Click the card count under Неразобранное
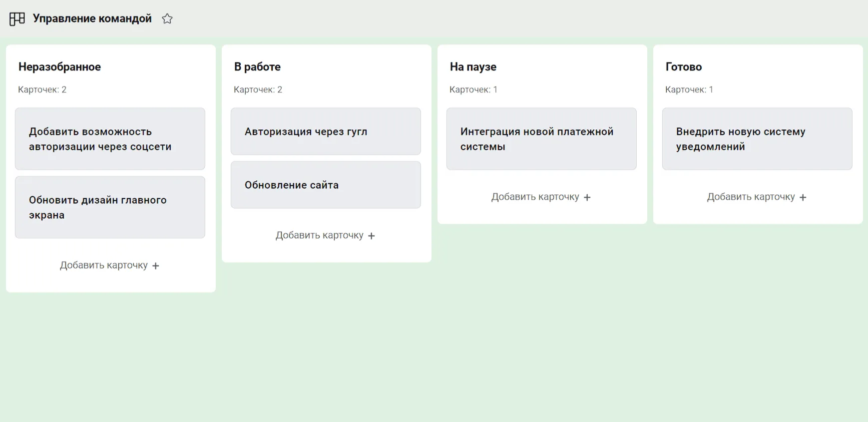The height and width of the screenshot is (422, 868). [x=42, y=90]
